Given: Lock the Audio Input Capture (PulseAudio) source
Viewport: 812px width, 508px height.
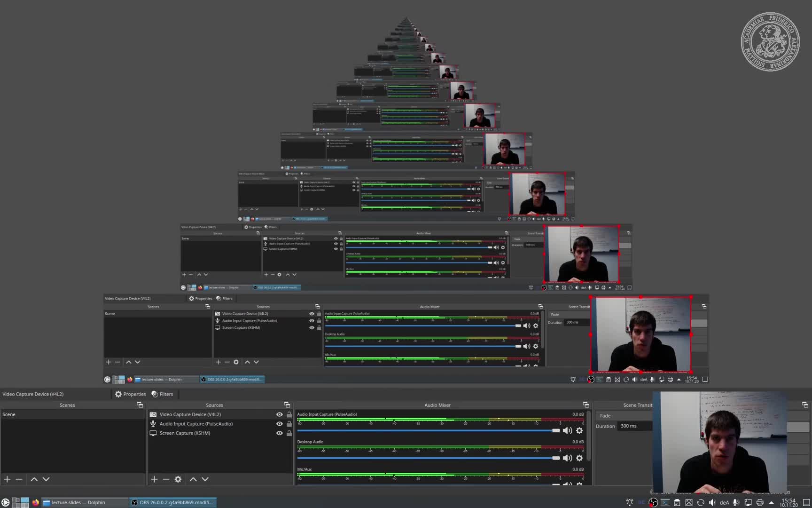Looking at the screenshot, I should click(289, 424).
